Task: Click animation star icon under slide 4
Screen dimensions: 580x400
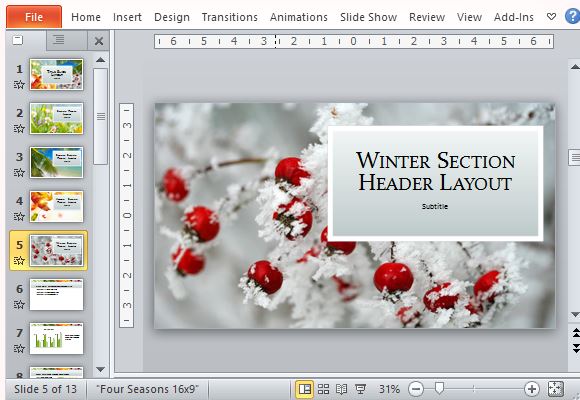Action: pyautogui.click(x=19, y=217)
